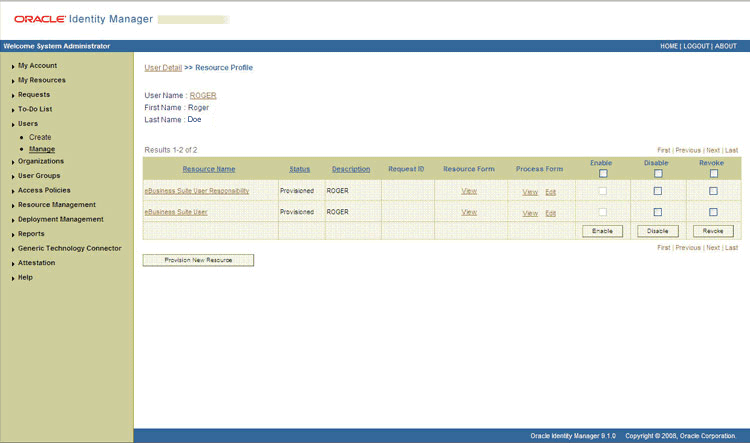Open eBusiness Suite User resource link
Screen dimensions: 750x443
coord(176,211)
